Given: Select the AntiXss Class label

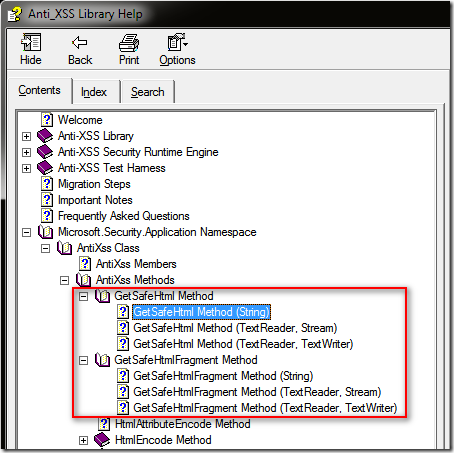Looking at the screenshot, I should pos(108,248).
